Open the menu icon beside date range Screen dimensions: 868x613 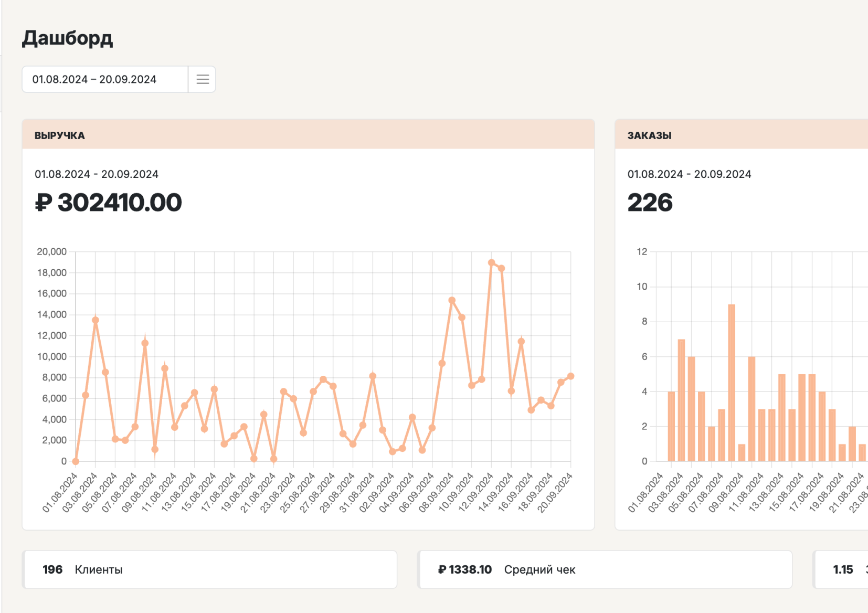pos(203,79)
